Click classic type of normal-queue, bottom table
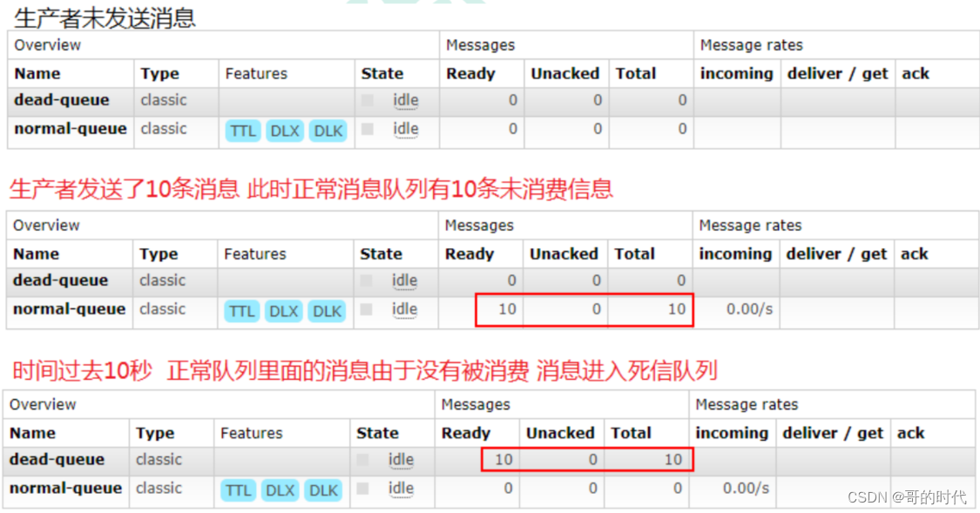The width and height of the screenshot is (980, 513). pyautogui.click(x=159, y=488)
